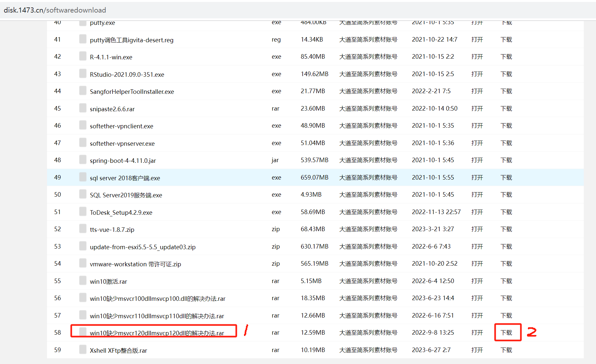Click the file icon beside snipaste2.6.6.rar

[x=83, y=108]
